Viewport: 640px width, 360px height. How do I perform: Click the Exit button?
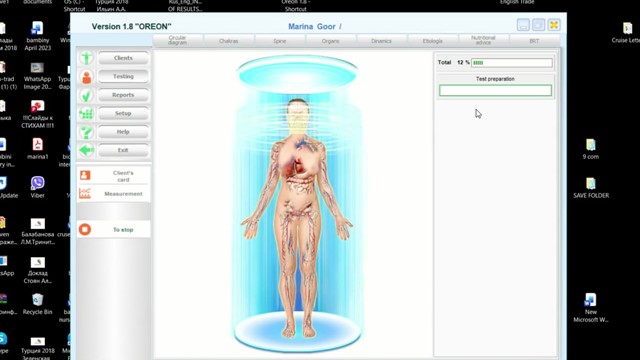[123, 150]
